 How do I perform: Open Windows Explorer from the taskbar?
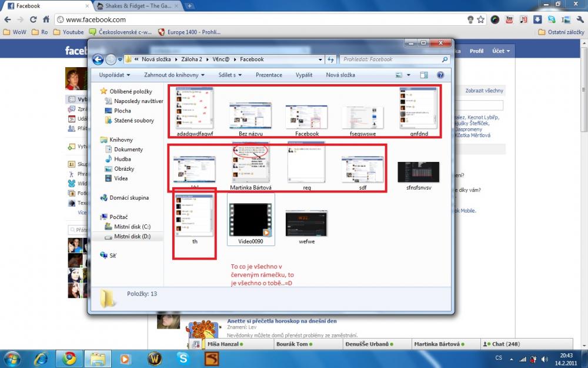[97, 359]
